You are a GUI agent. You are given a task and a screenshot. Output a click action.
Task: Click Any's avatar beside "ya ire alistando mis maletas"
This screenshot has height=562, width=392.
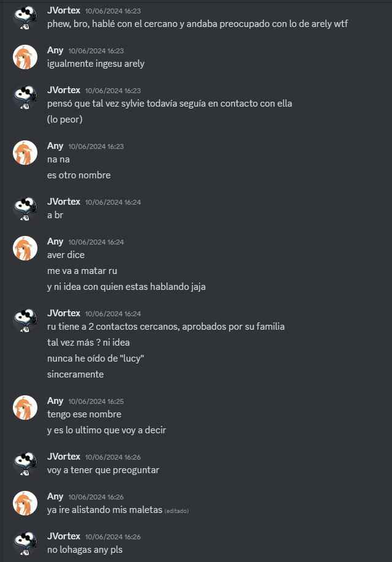coord(25,503)
